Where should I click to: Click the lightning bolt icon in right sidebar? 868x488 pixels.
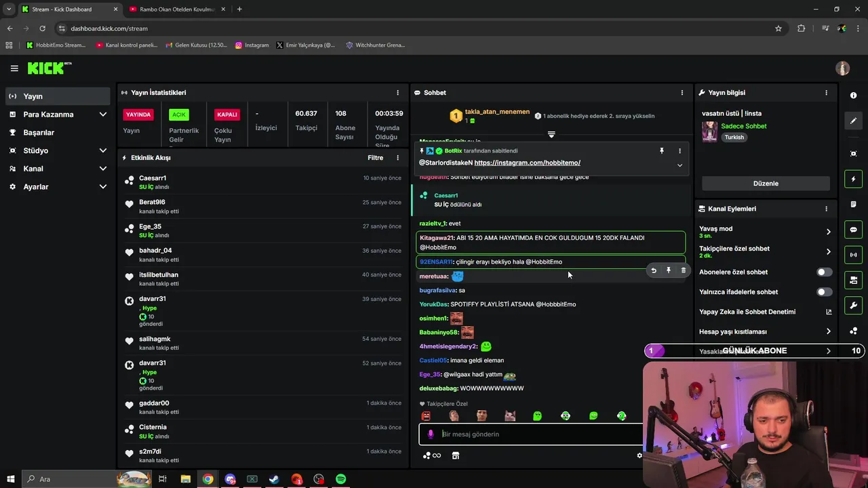click(853, 179)
